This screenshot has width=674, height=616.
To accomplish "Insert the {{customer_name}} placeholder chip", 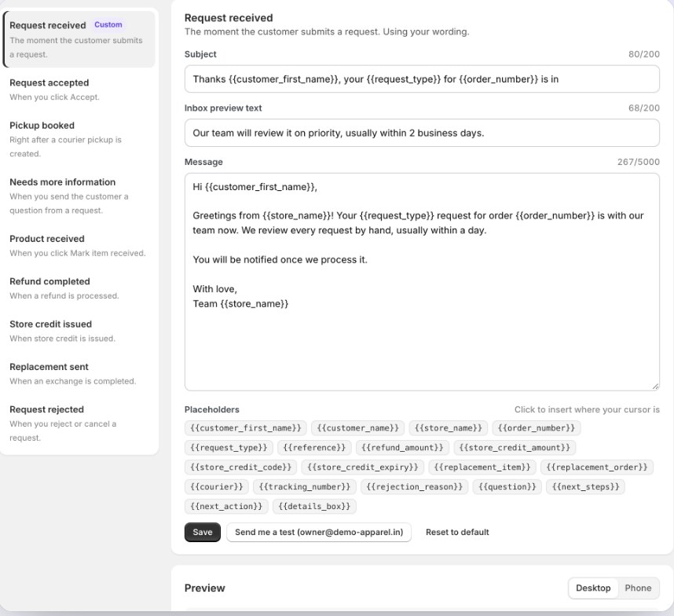I will pyautogui.click(x=357, y=428).
